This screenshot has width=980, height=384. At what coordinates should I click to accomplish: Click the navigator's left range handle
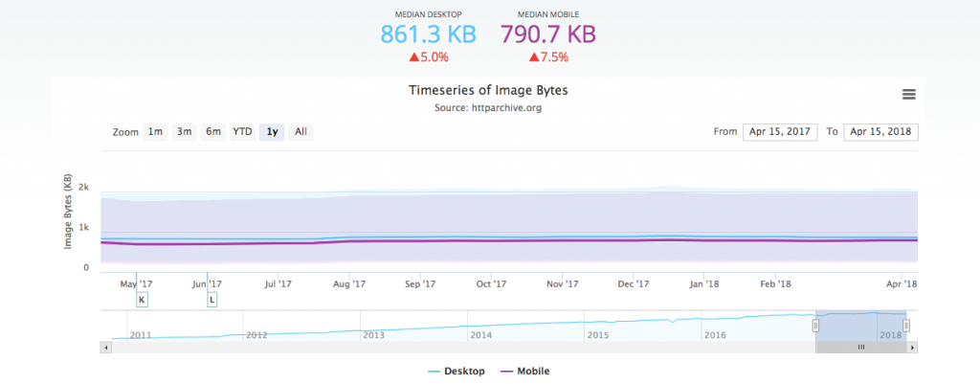[x=815, y=326]
